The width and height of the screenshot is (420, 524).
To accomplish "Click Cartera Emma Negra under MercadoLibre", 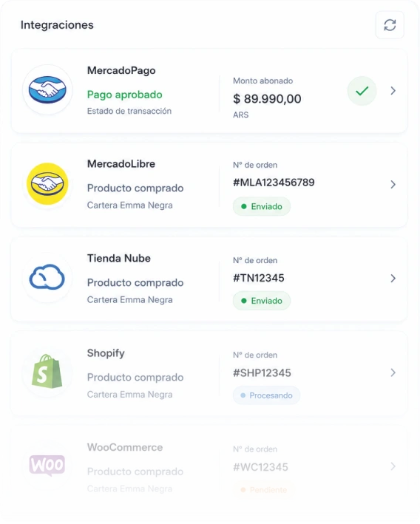I will coord(129,205).
